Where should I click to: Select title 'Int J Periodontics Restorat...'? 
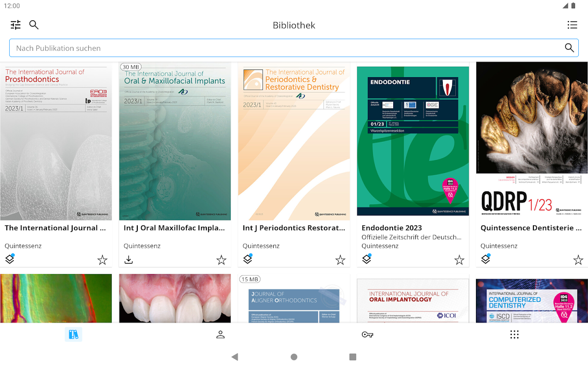click(294, 228)
